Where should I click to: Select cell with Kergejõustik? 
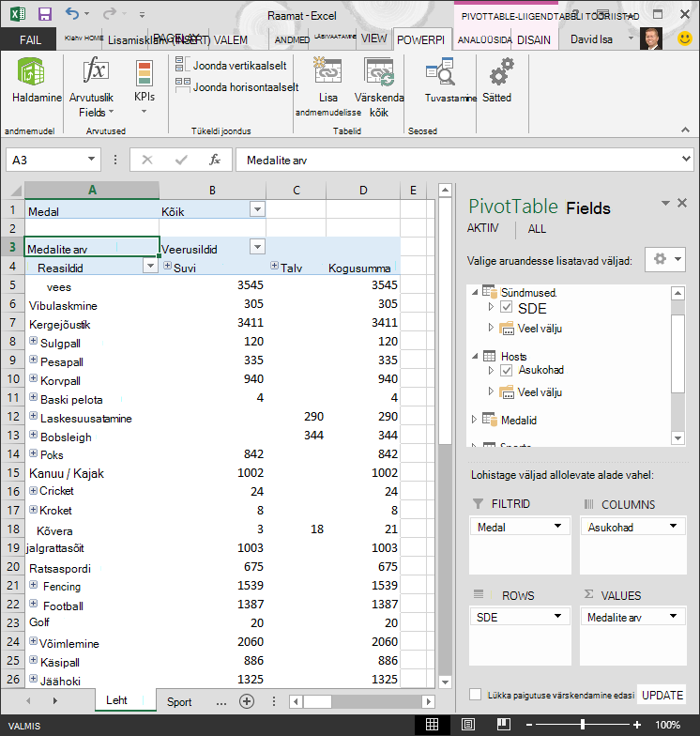tap(92, 323)
